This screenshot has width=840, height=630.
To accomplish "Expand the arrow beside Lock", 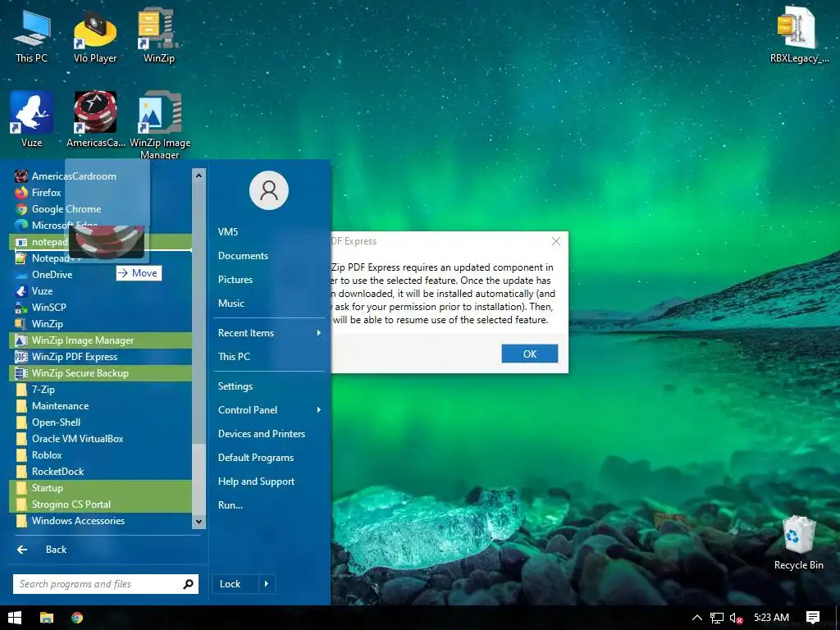I will [267, 584].
